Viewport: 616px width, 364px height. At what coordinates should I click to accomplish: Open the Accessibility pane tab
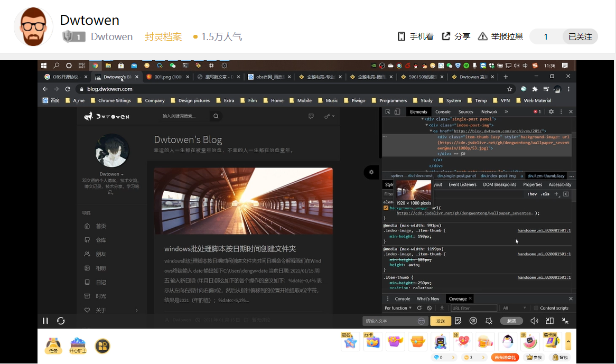560,184
